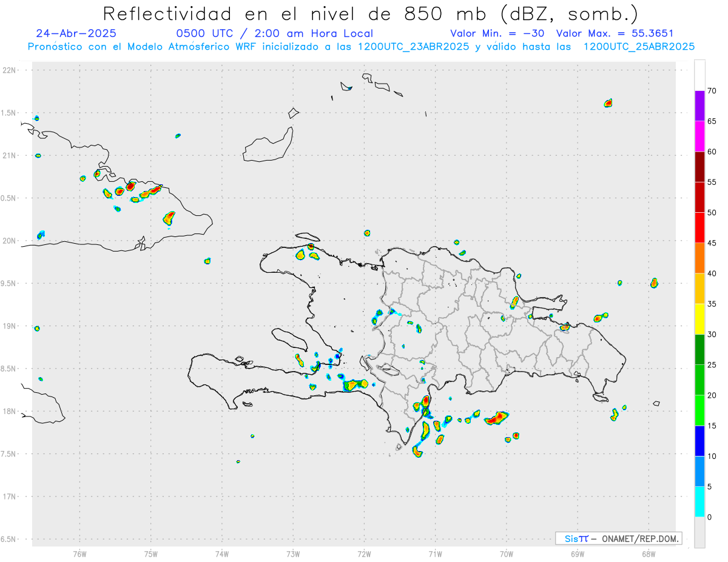Select the '69W' longitude label

coord(578,554)
